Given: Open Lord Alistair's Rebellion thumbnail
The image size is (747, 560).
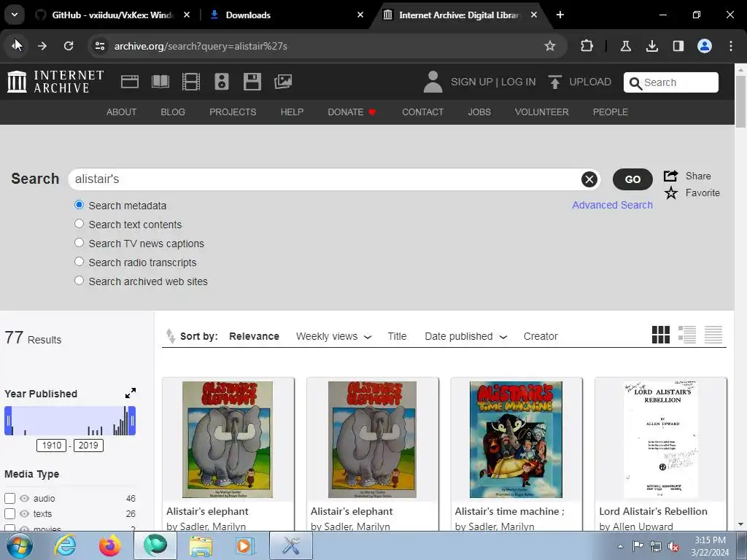Looking at the screenshot, I should (x=661, y=439).
